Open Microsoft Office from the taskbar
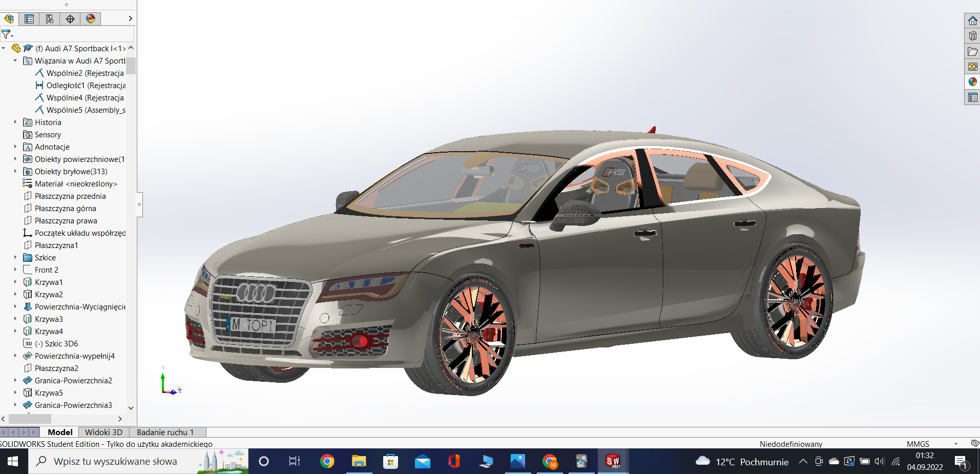The width and height of the screenshot is (980, 474). click(454, 461)
